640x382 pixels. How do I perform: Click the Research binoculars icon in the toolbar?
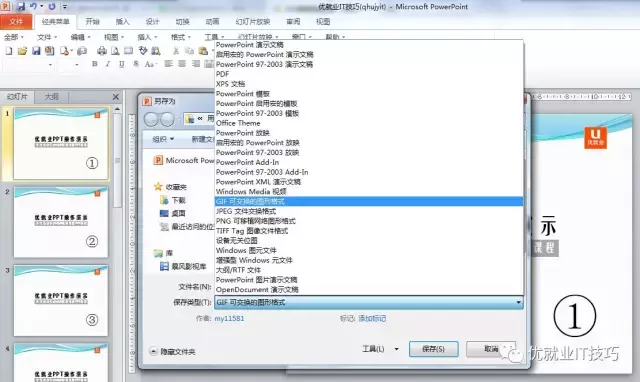coord(156,51)
